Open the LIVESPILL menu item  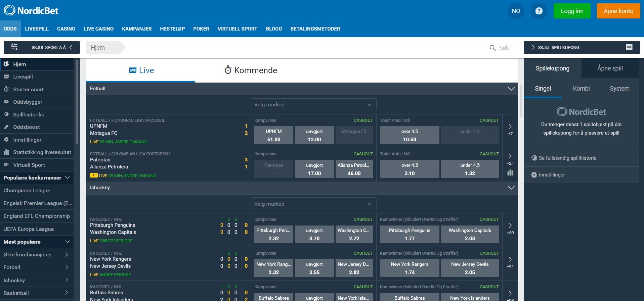(x=37, y=29)
